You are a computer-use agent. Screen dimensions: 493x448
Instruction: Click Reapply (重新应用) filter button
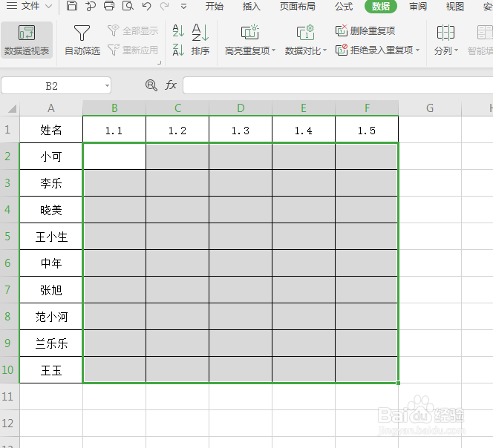point(133,50)
